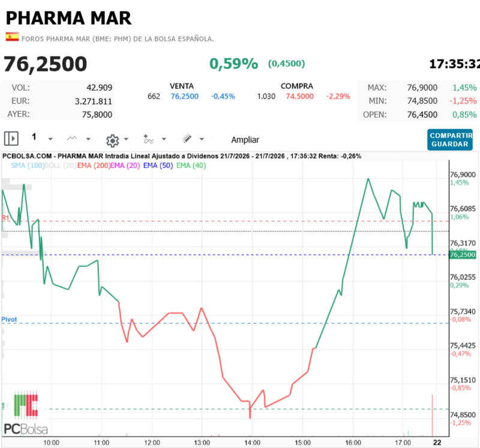Click the main price 76,2500
Viewport: 480px width, 448px height.
46,64
